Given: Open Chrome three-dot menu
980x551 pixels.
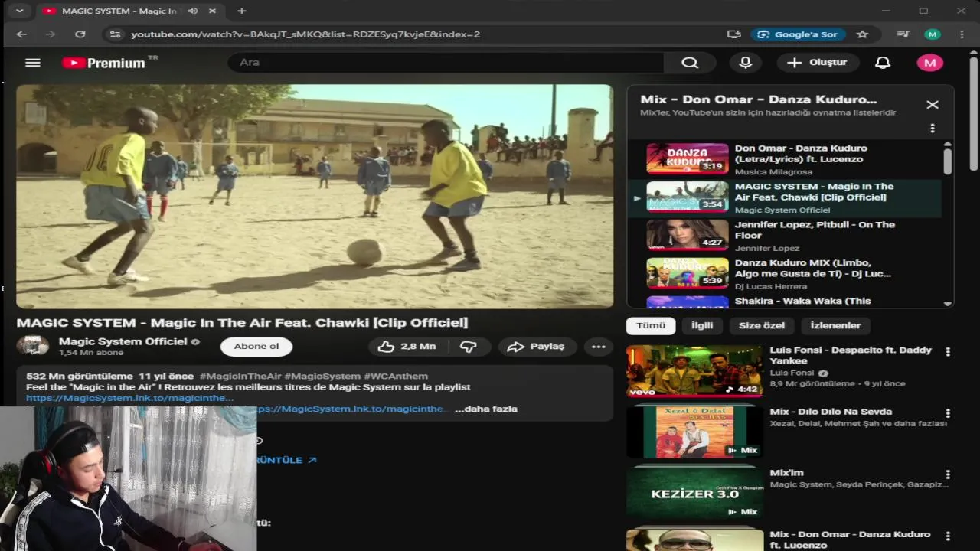Looking at the screenshot, I should click(x=962, y=34).
